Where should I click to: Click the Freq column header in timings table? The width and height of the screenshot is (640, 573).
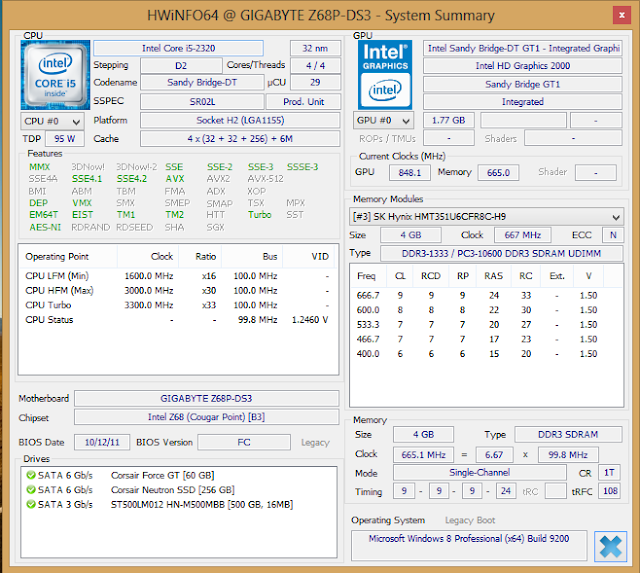(367, 276)
